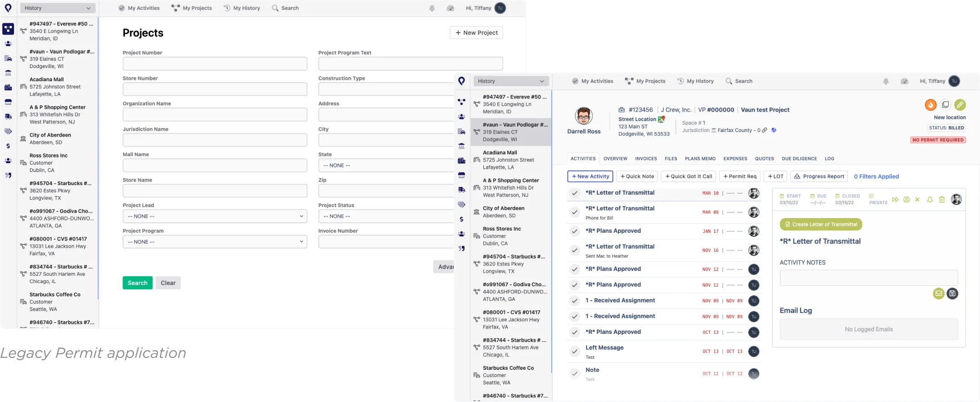The image size is (980, 402).
Task: Click the duplicate project copy icon
Action: point(945,105)
